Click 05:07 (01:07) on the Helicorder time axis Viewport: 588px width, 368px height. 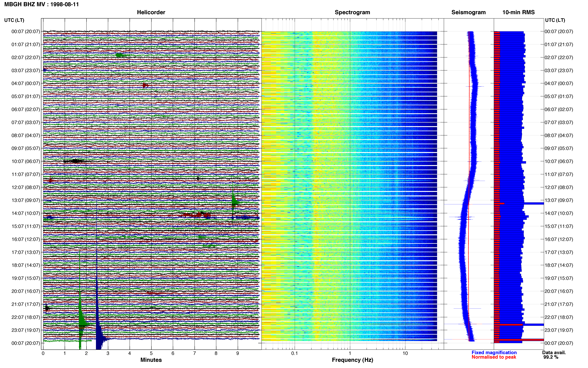pos(26,96)
